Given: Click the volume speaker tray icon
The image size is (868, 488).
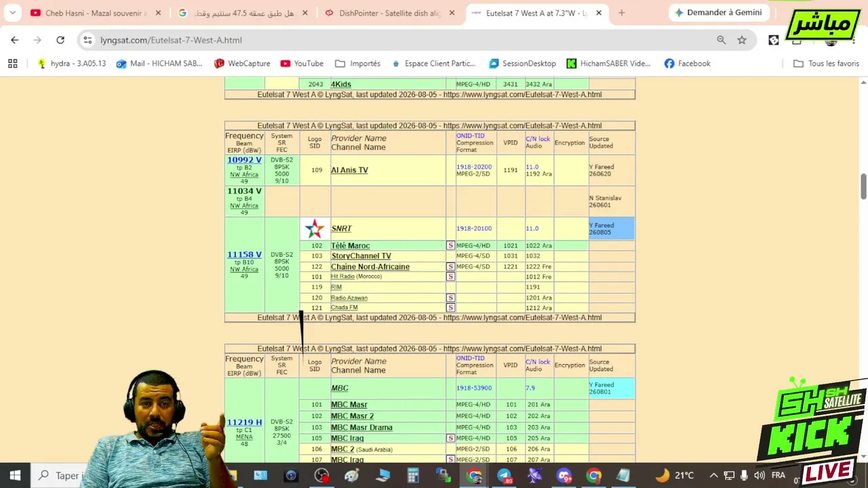Looking at the screenshot, I should click(759, 475).
